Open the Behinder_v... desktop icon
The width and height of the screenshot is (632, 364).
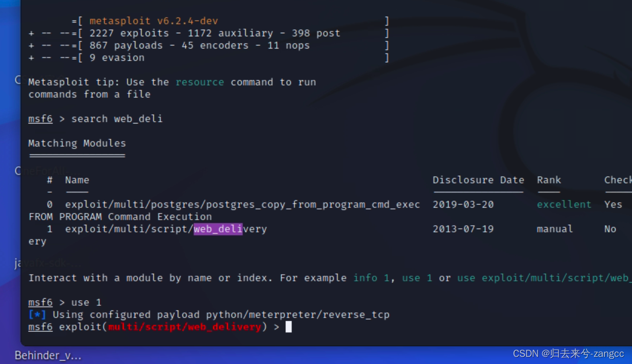(47, 355)
